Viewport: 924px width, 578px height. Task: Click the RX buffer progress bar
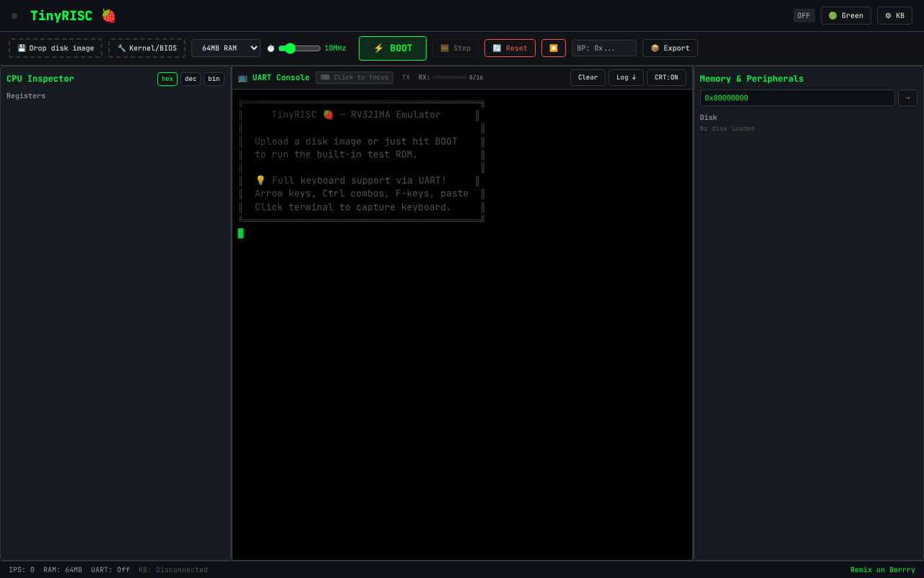click(x=449, y=77)
